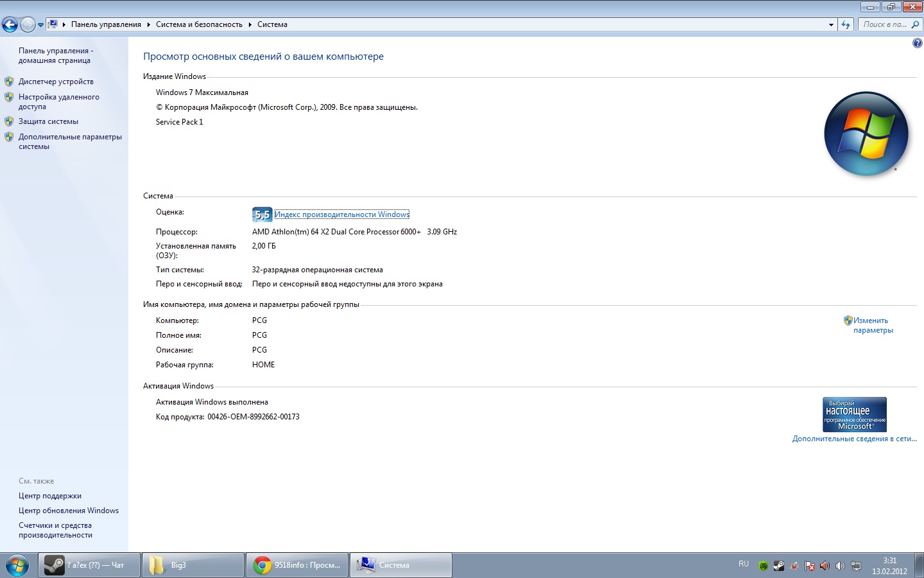Viewport: 924px width, 578px height.
Task: Click Show desktop strip at taskbar end
Action: click(920, 565)
